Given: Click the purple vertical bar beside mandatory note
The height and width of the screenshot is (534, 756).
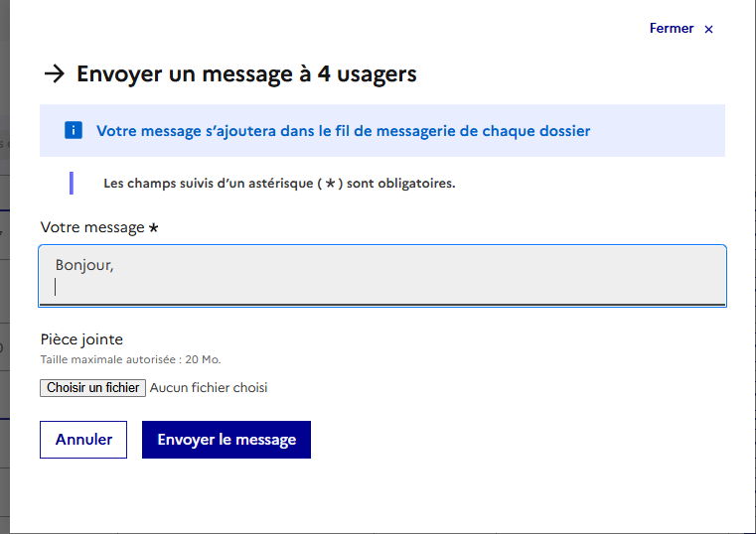Looking at the screenshot, I should pyautogui.click(x=72, y=183).
